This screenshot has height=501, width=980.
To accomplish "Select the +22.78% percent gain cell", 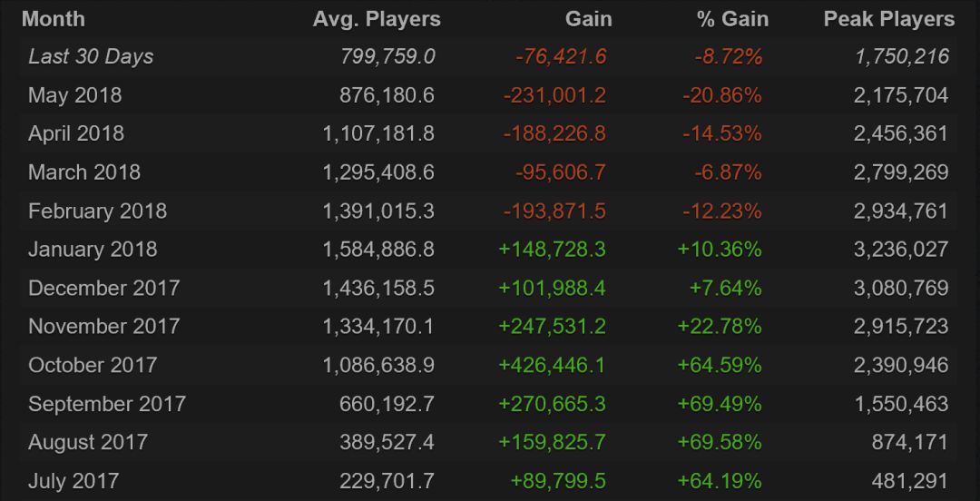I will [x=720, y=327].
